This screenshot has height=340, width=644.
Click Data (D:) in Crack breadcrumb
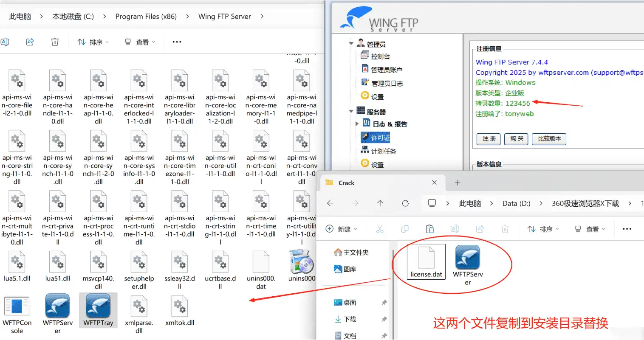click(516, 203)
